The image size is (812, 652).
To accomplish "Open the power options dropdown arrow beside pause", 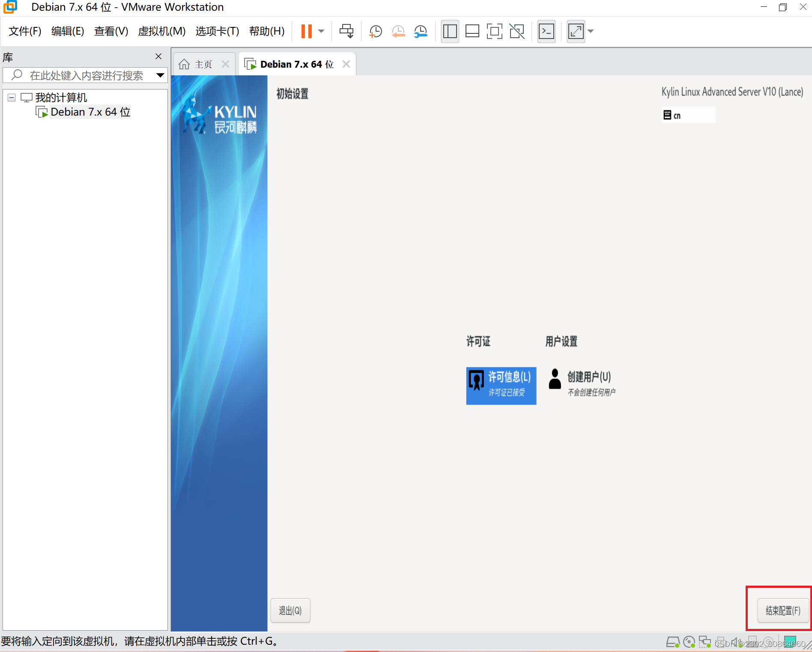I will click(321, 31).
